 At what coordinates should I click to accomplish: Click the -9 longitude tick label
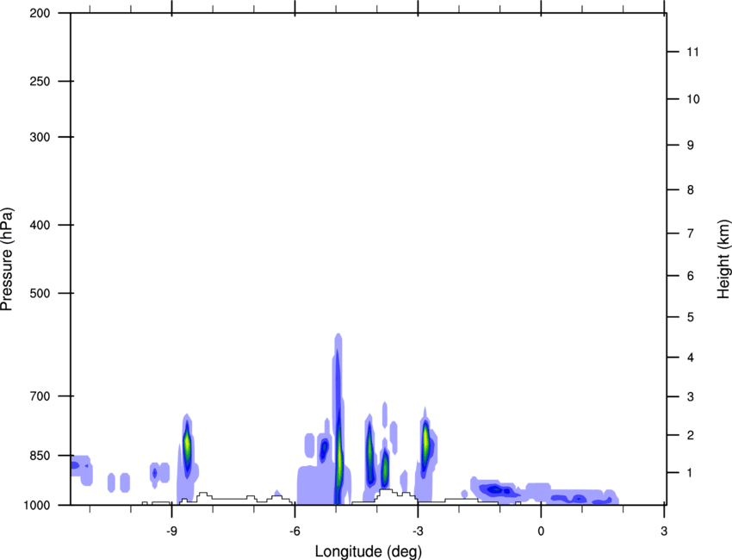171,531
